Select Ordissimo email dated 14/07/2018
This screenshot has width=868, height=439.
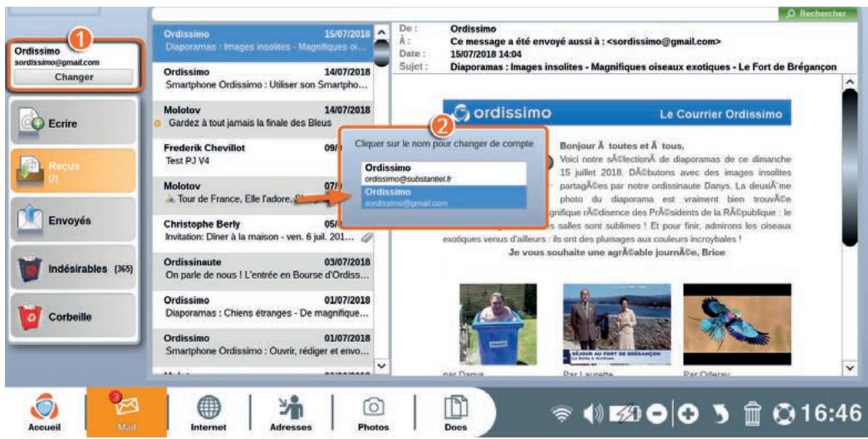coord(263,80)
